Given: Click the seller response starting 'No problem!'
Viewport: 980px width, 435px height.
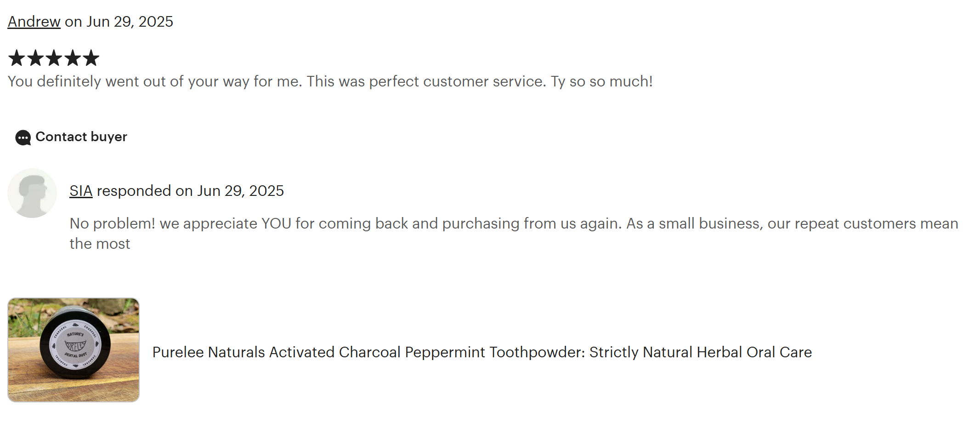Looking at the screenshot, I should pos(514,223).
